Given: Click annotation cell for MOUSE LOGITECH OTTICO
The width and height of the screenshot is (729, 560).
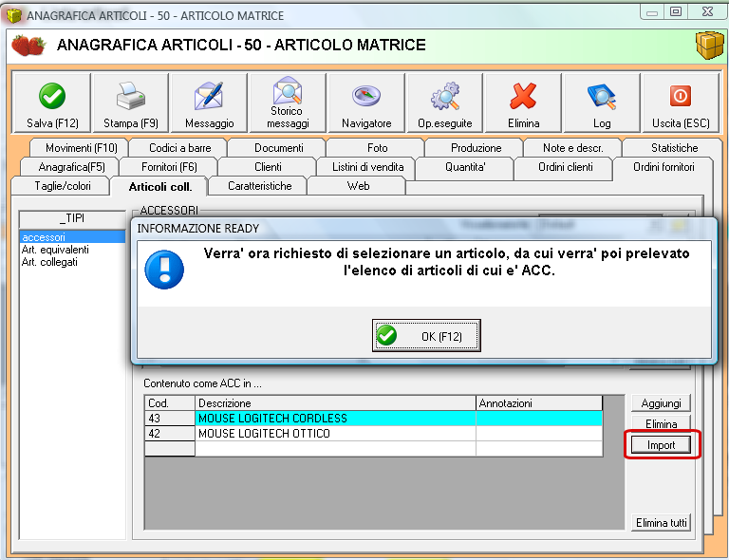Looking at the screenshot, I should 539,434.
